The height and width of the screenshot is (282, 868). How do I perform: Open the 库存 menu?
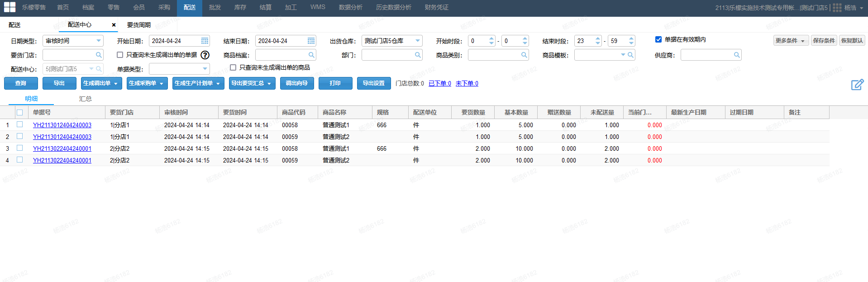[240, 7]
